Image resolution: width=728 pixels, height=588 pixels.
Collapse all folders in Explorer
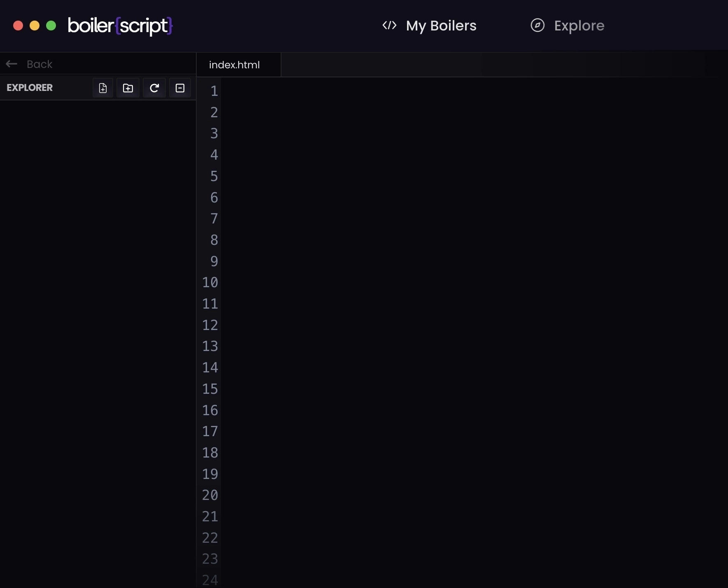point(180,88)
